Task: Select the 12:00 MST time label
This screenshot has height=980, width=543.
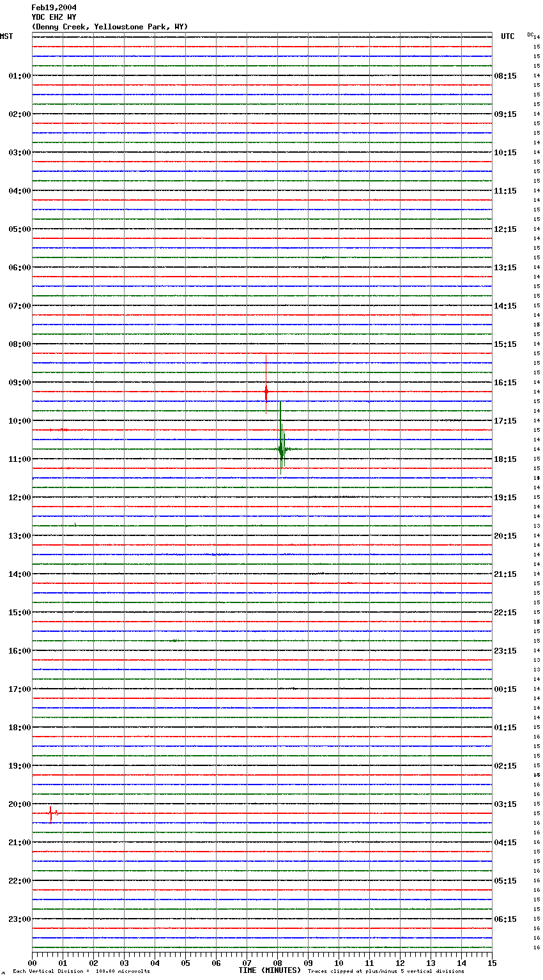Action: 19,498
